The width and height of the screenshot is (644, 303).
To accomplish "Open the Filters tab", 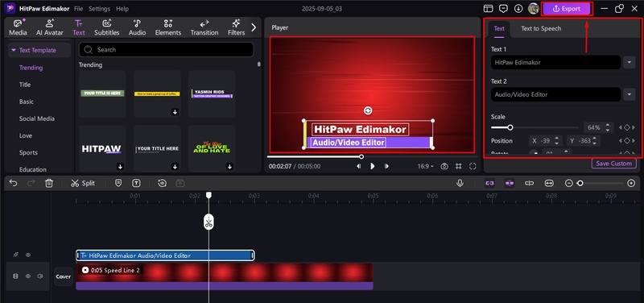I will pyautogui.click(x=236, y=27).
